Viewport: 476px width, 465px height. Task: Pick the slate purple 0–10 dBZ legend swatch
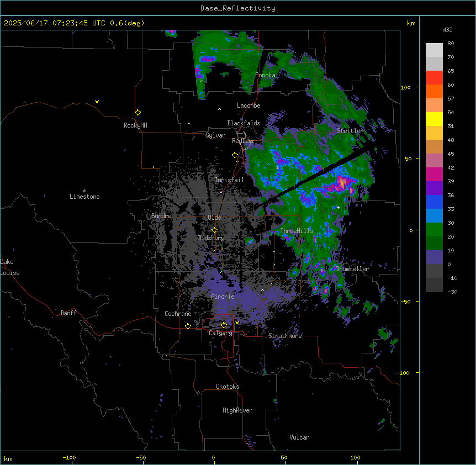pyautogui.click(x=434, y=257)
